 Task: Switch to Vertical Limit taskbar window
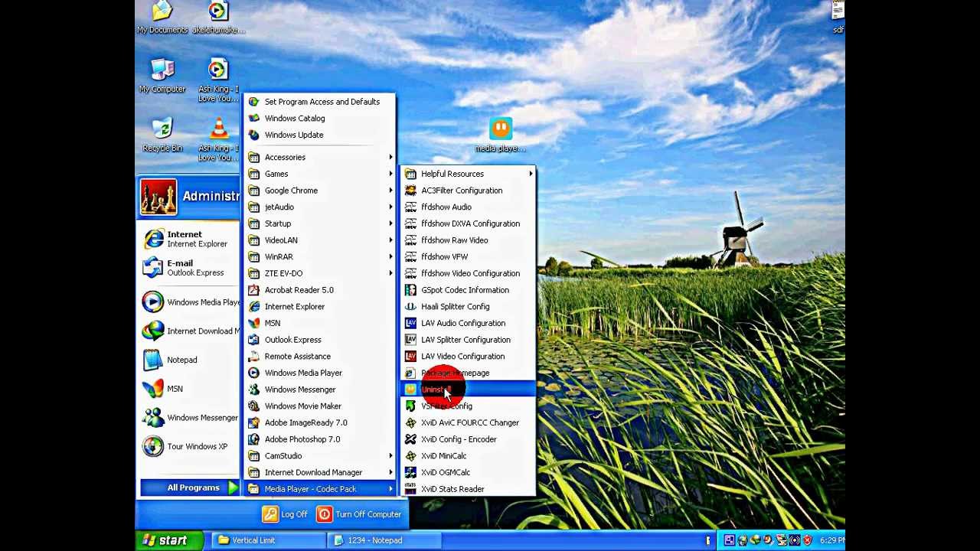click(x=267, y=540)
